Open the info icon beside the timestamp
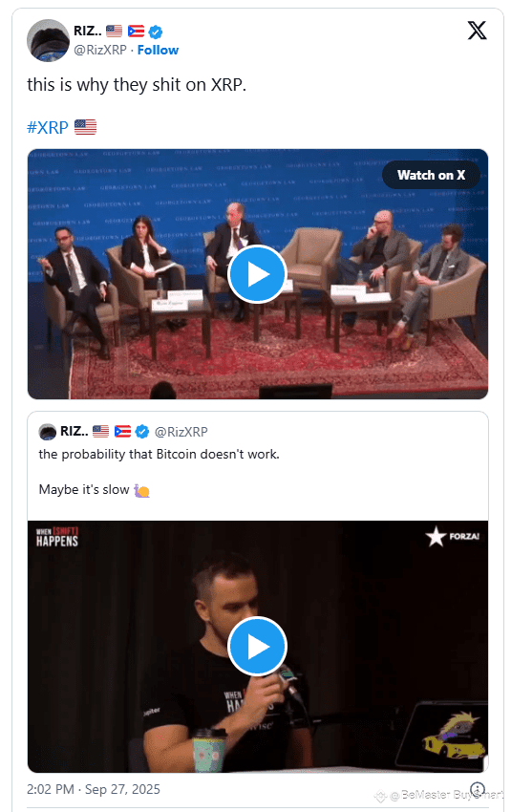Image resolution: width=511 pixels, height=812 pixels. point(477,789)
